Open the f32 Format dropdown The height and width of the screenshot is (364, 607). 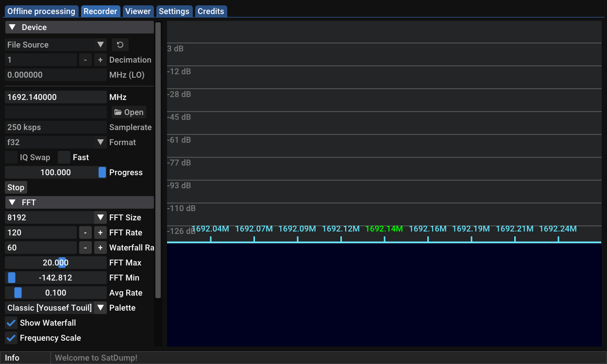coord(56,142)
